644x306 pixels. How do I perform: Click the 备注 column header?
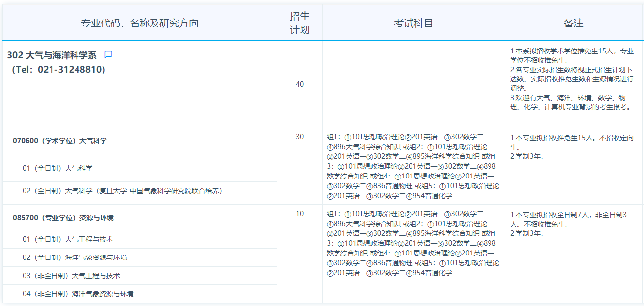[x=573, y=23]
